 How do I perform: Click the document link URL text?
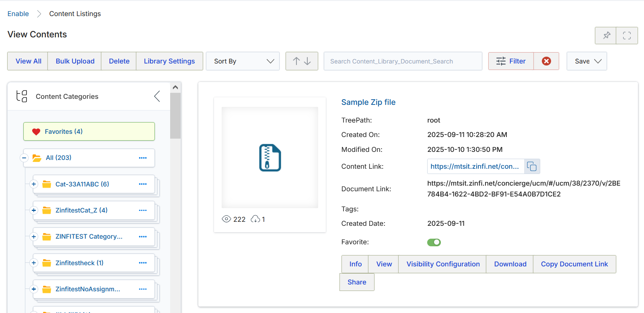(x=524, y=189)
